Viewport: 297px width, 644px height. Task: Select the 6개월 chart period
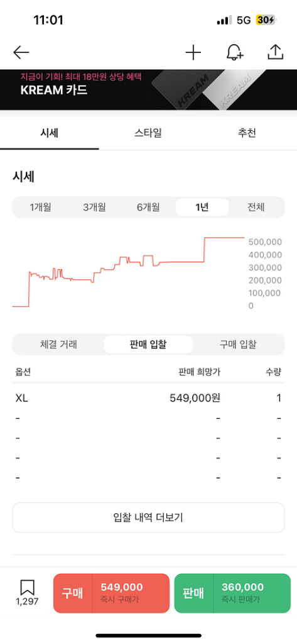tap(148, 208)
